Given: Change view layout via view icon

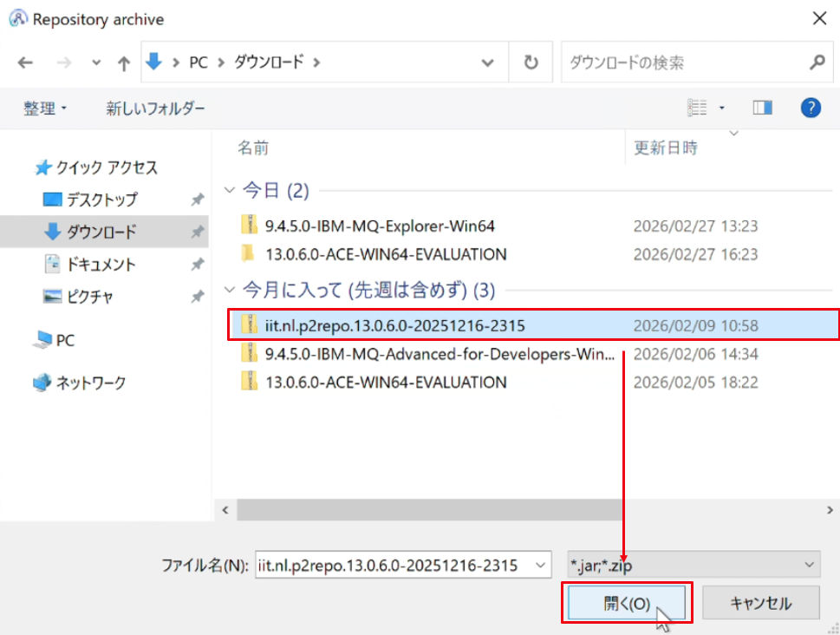Looking at the screenshot, I should tap(697, 108).
